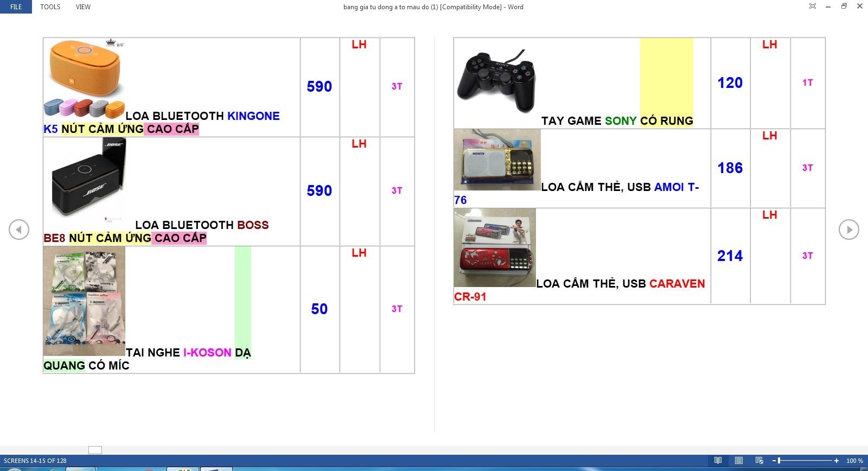Click the zoom slider handle
868x471 pixels.
tap(779, 461)
